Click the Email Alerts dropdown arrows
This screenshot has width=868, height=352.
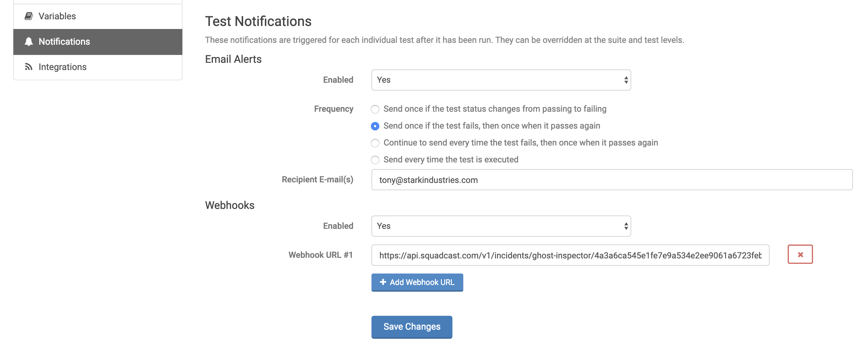[x=626, y=80]
